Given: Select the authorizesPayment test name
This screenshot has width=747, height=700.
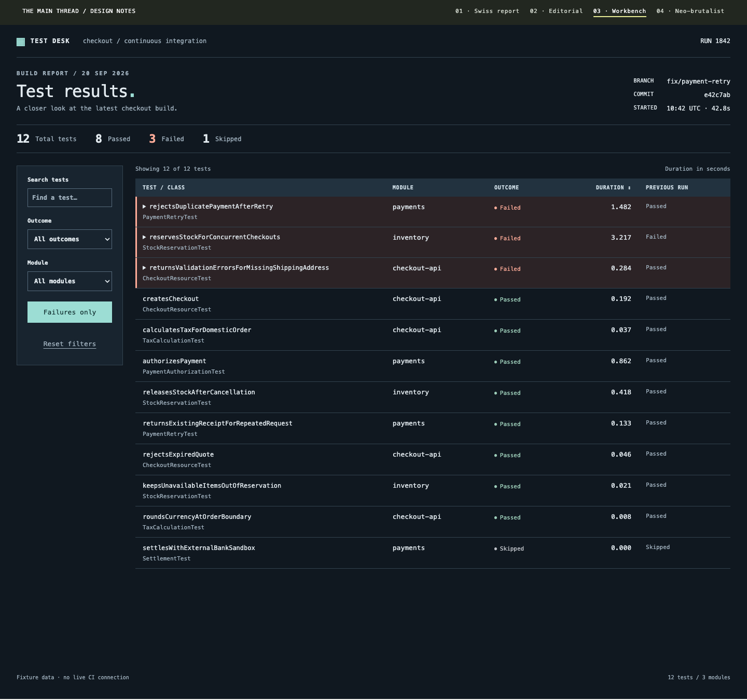Looking at the screenshot, I should pos(174,361).
